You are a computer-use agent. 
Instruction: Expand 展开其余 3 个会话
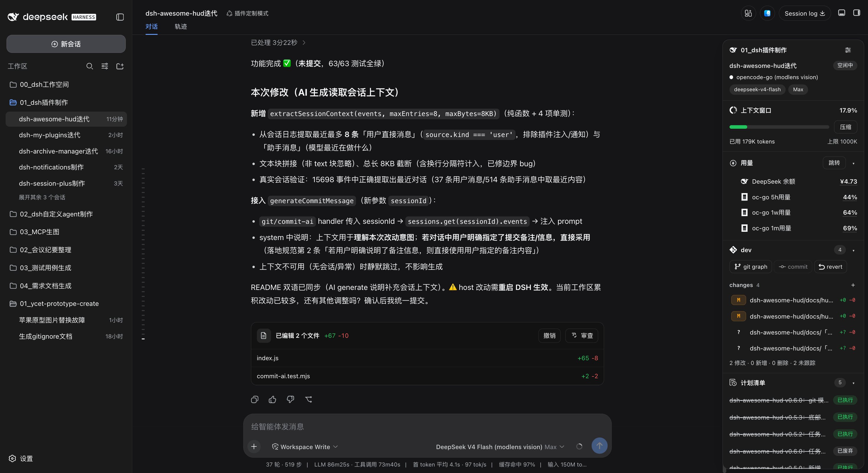[x=42, y=197]
